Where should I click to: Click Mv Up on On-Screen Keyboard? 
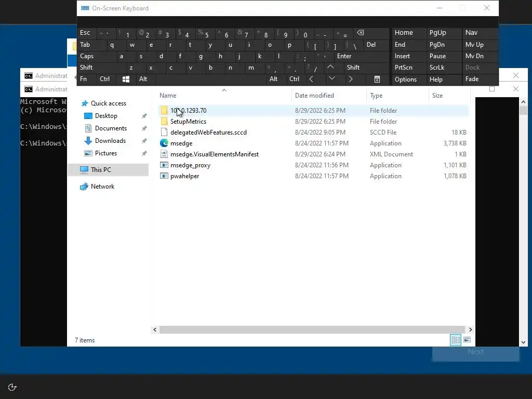[480, 45]
